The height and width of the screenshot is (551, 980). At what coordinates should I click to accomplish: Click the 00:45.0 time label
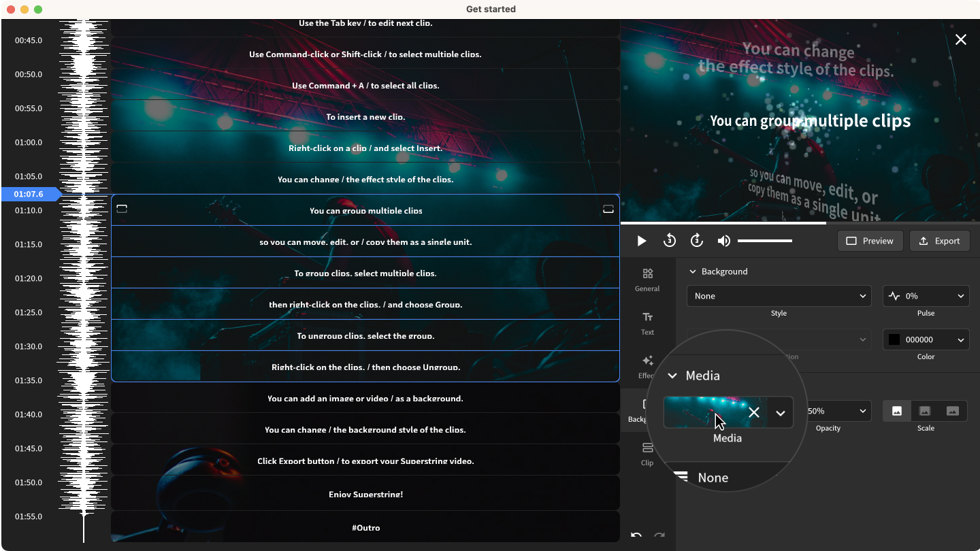pos(29,41)
